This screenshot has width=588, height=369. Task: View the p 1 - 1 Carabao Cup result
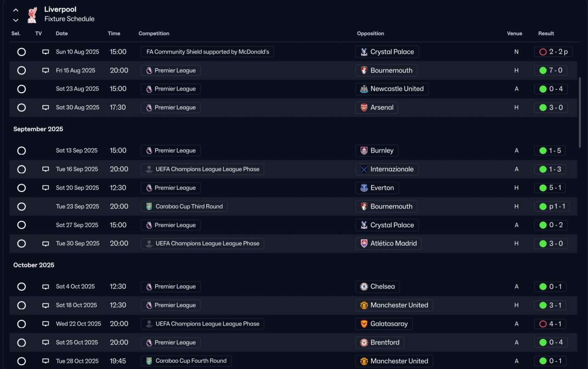pos(552,207)
